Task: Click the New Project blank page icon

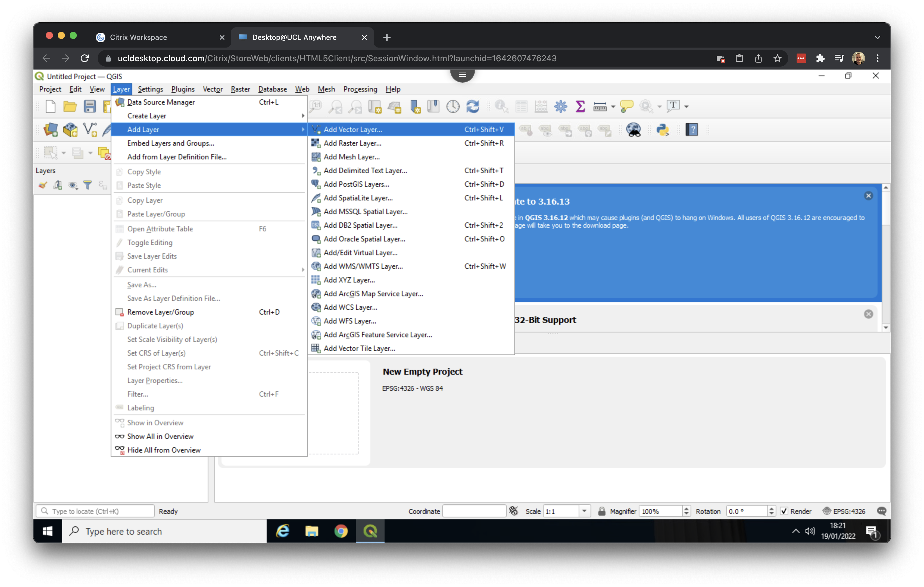Action: (x=51, y=106)
